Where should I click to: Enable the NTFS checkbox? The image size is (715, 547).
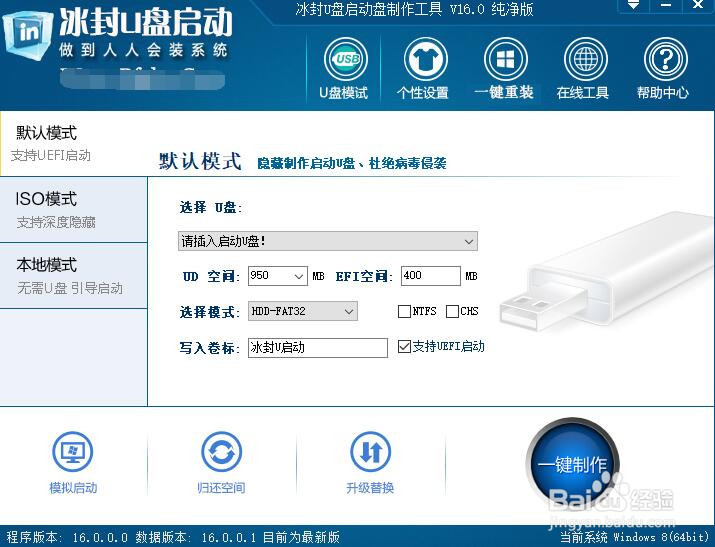(404, 311)
